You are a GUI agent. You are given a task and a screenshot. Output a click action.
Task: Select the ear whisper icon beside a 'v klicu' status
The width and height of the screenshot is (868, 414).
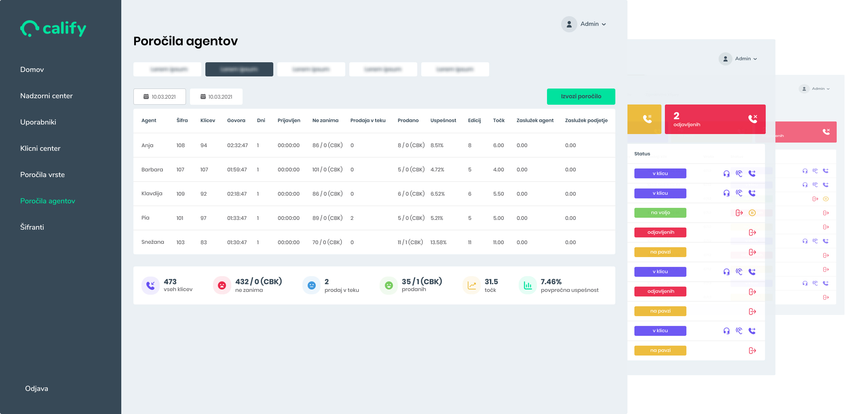click(x=739, y=173)
